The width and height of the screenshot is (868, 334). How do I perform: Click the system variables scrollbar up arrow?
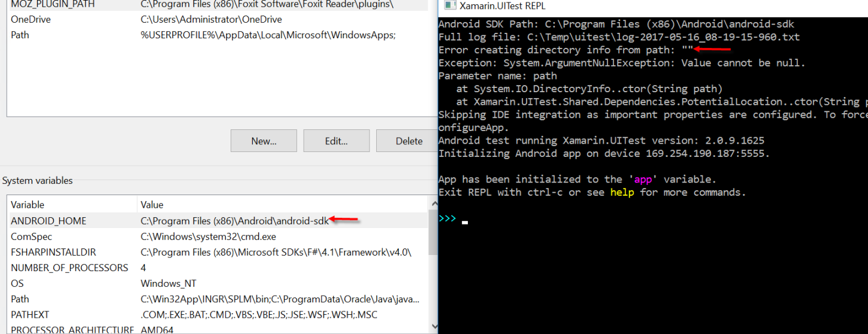(433, 204)
